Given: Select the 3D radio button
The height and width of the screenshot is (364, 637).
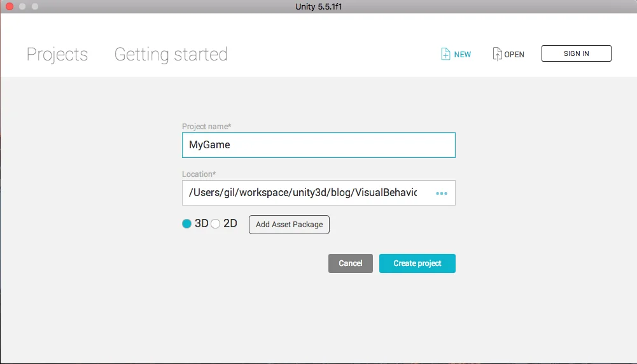Looking at the screenshot, I should point(186,224).
